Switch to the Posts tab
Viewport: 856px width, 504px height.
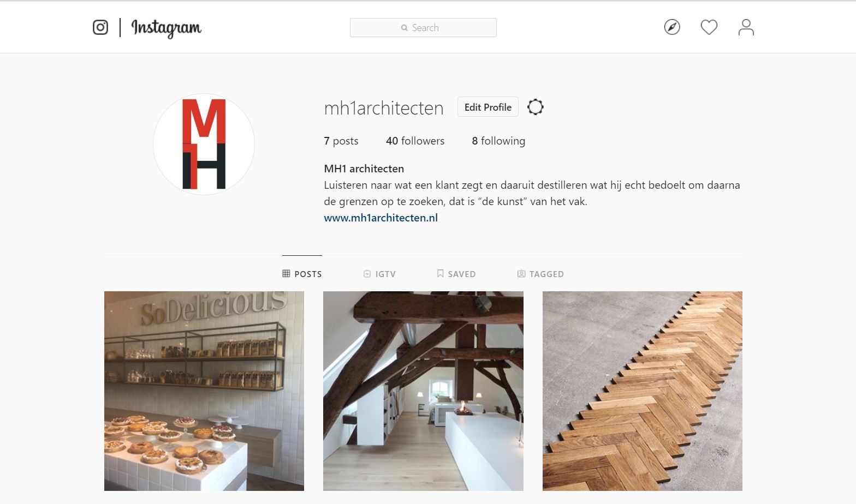302,274
